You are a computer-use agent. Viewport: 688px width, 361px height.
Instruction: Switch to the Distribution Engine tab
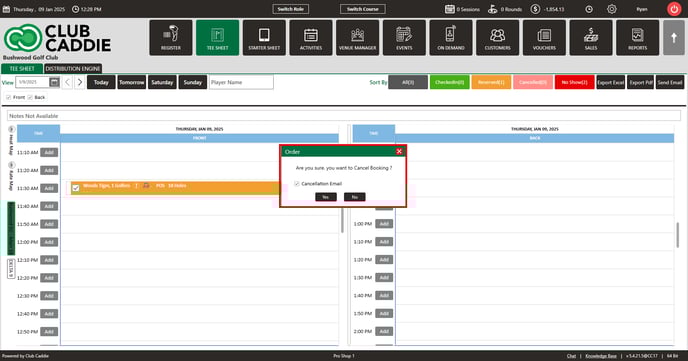pyautogui.click(x=73, y=69)
